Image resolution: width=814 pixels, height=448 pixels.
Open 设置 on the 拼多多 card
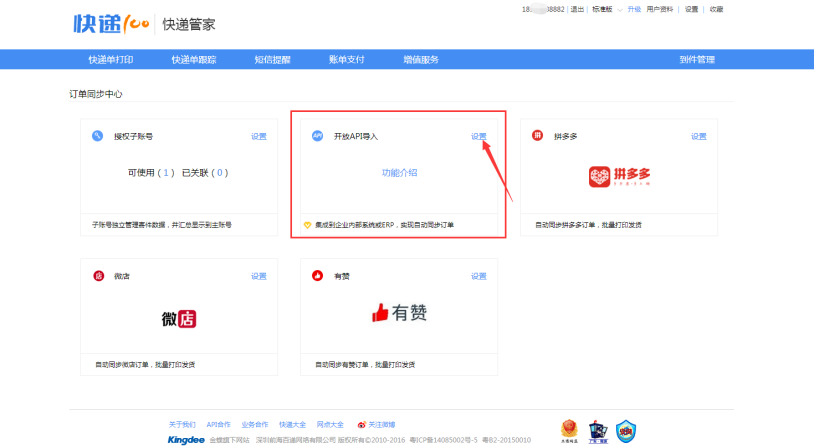click(x=699, y=136)
